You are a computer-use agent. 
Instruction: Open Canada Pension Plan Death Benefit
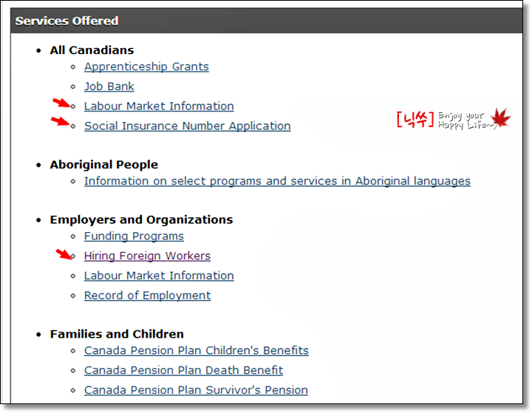[183, 370]
